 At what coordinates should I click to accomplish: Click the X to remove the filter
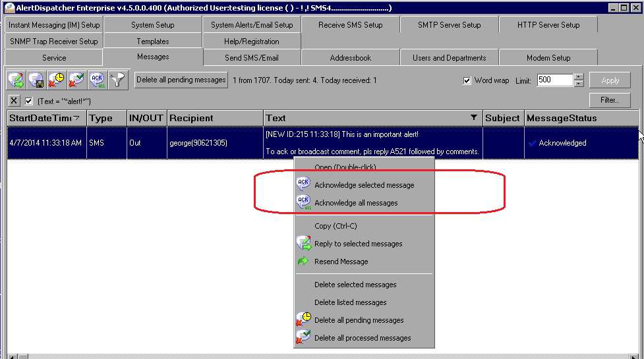pyautogui.click(x=14, y=101)
